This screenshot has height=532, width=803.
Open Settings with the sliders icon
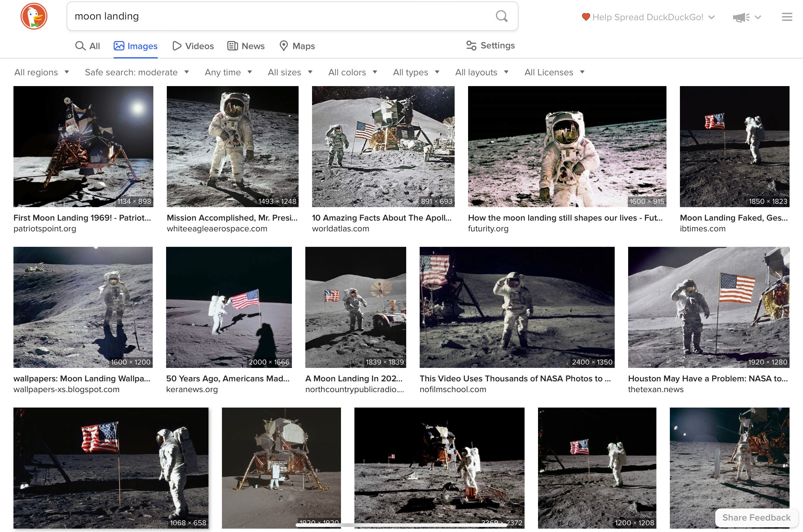[491, 45]
